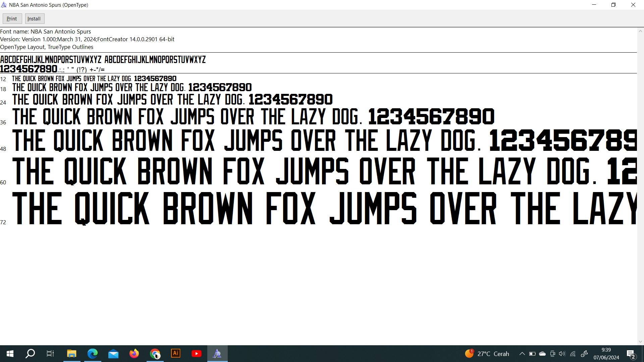Expand the hidden system tray icons
Screen dimensions: 644x362
[522, 354]
